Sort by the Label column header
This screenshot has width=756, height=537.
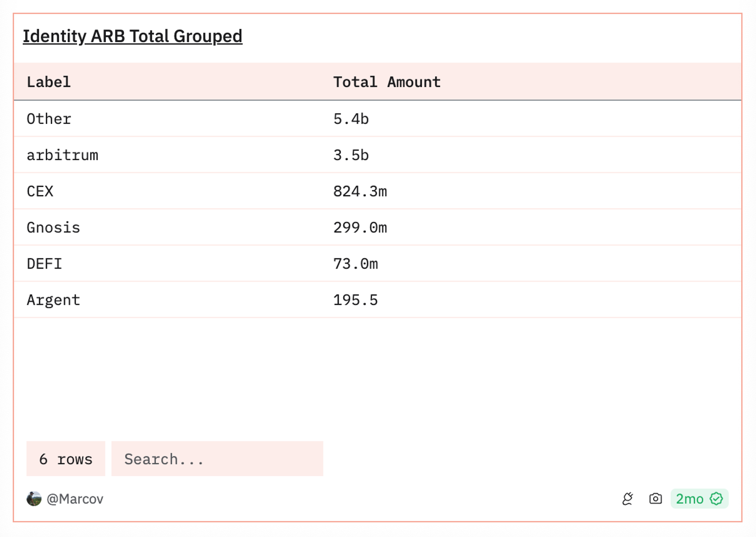(49, 82)
